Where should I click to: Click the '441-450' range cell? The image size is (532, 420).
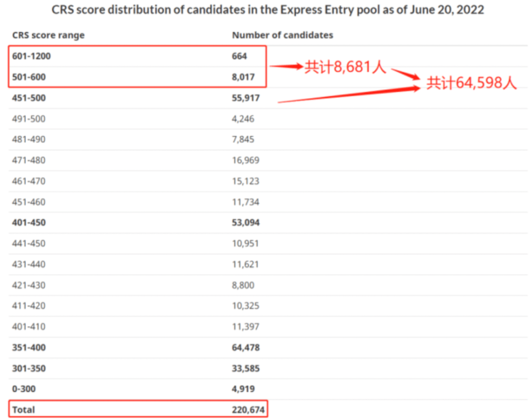coord(29,244)
